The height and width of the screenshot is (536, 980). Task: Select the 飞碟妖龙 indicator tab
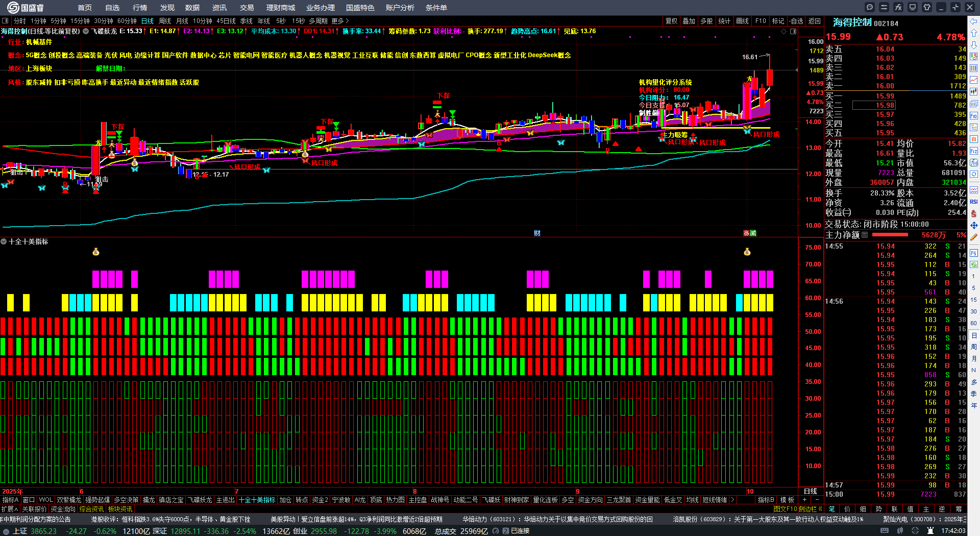coord(200,500)
